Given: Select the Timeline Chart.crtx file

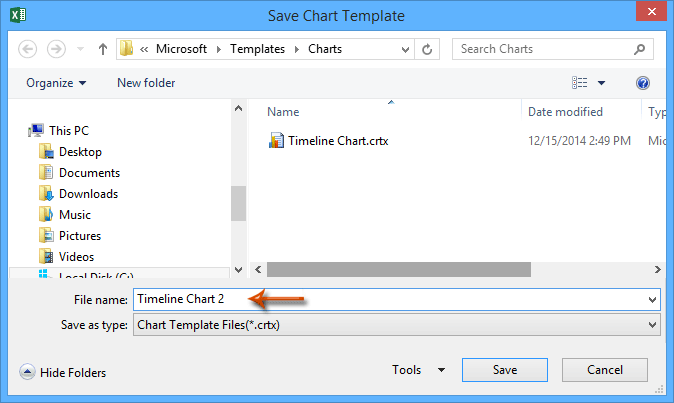Looking at the screenshot, I should coord(337,141).
